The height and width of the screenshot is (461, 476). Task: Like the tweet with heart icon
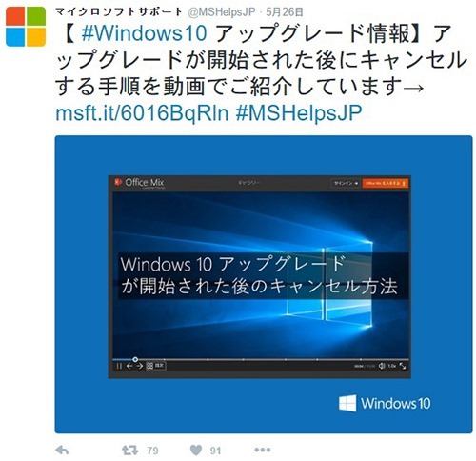point(196,450)
